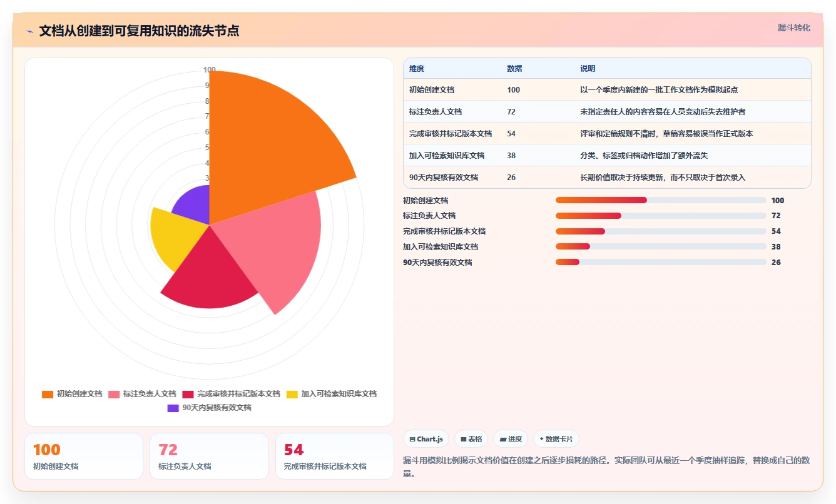Select the 加入可检索知识库文档 table row cell
The height and width of the screenshot is (504, 836).
(x=447, y=156)
